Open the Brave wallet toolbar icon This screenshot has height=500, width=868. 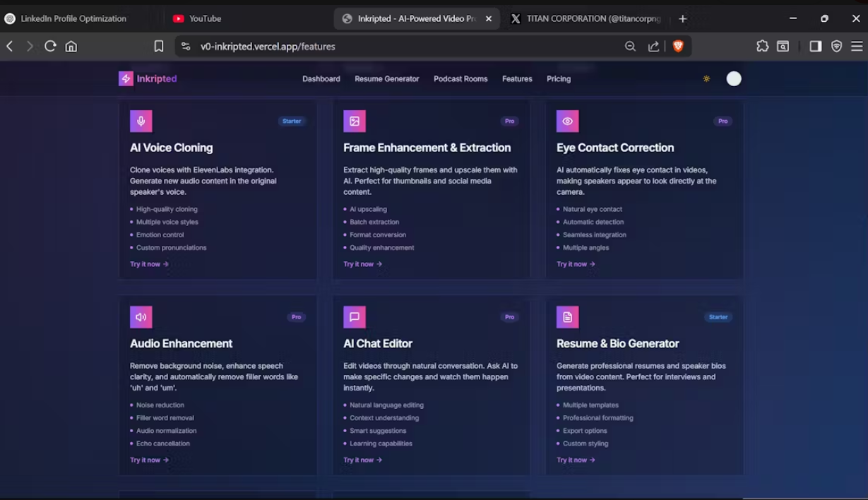point(783,47)
